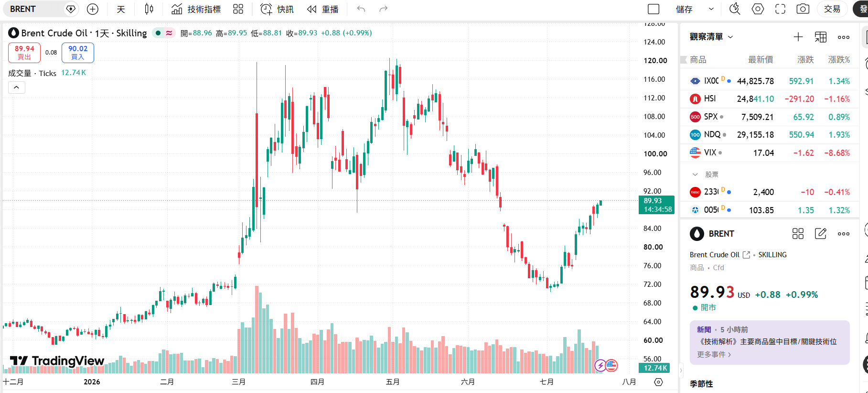Open the 技術指標 indicators menu
The image size is (868, 393).
tap(196, 9)
